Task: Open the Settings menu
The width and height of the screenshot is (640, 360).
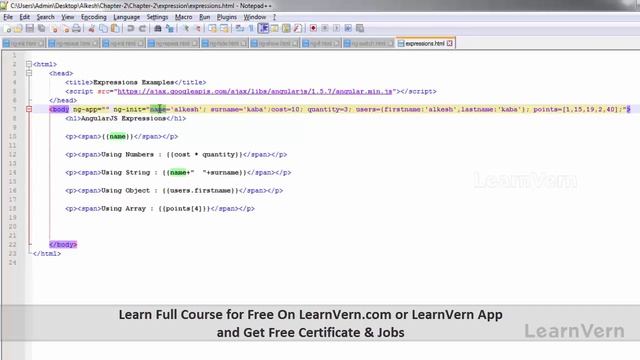Action: (157, 17)
